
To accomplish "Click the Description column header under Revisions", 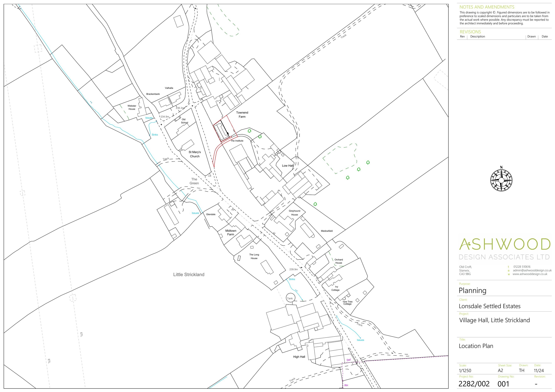I will click(477, 36).
